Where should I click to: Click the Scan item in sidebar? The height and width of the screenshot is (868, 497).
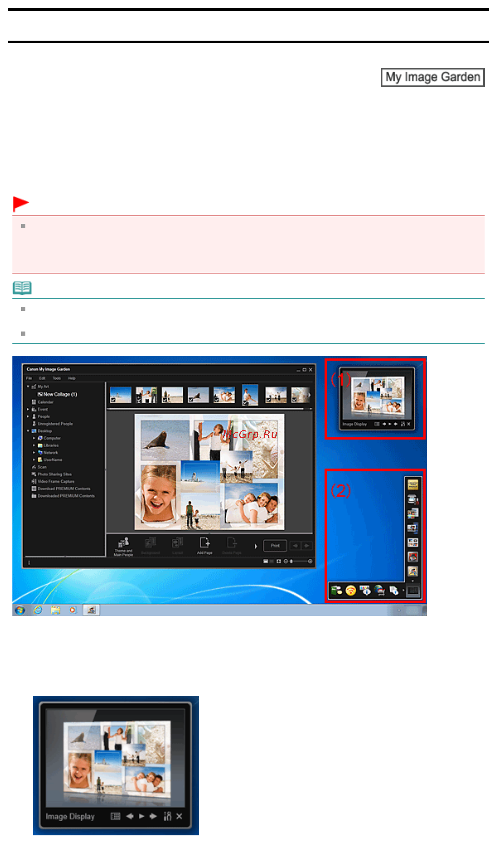click(39, 467)
